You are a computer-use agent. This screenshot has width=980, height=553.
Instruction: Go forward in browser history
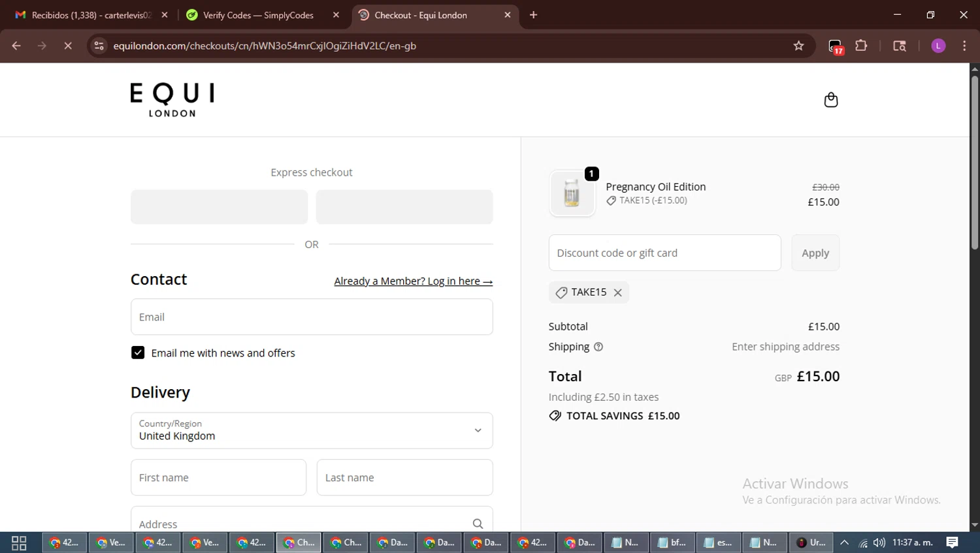42,46
